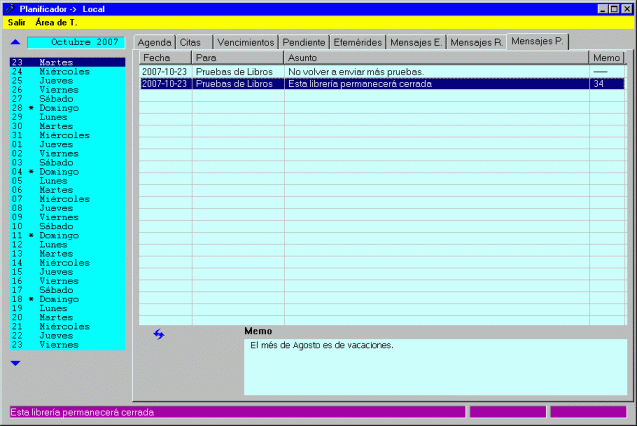Screen dimensions: 637x426
Task: Open the Salir menu
Action: [x=17, y=22]
